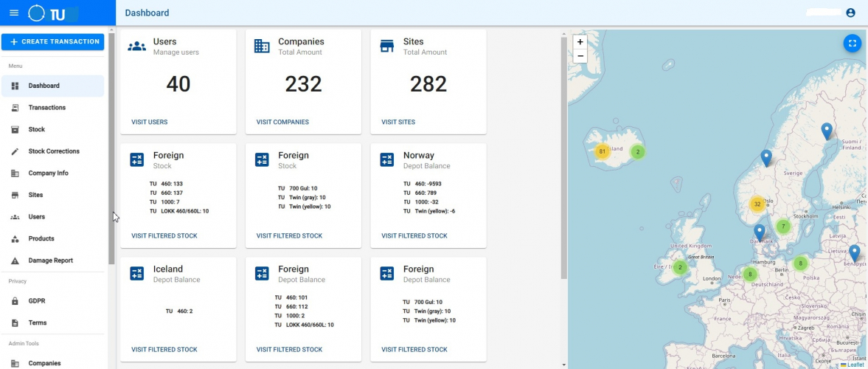Click Visit Filtered Stock on Iceland card

(164, 350)
